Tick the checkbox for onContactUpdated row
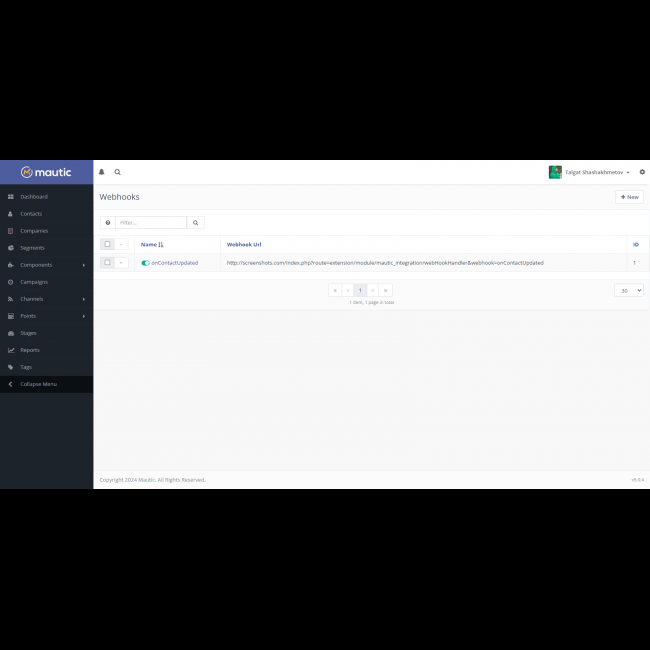 tap(107, 263)
